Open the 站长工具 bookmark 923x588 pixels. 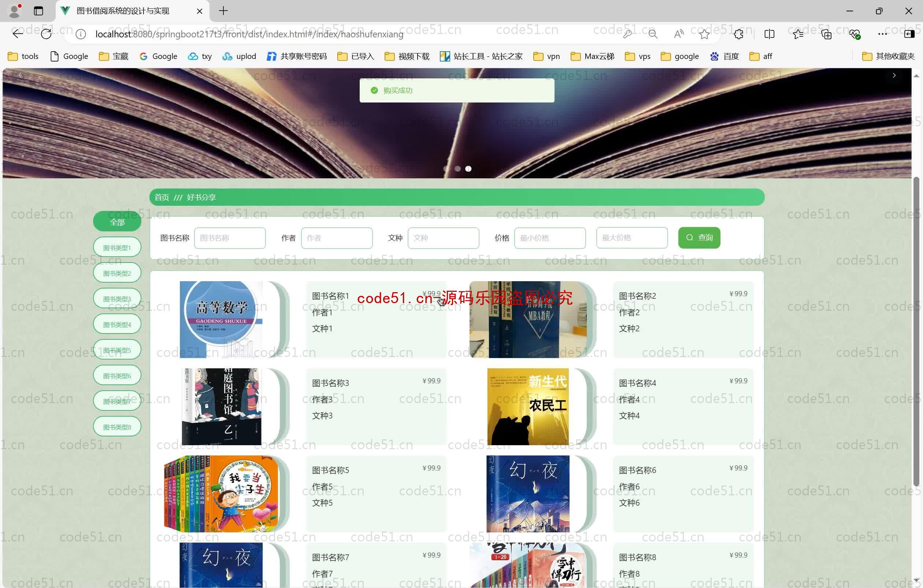(481, 56)
